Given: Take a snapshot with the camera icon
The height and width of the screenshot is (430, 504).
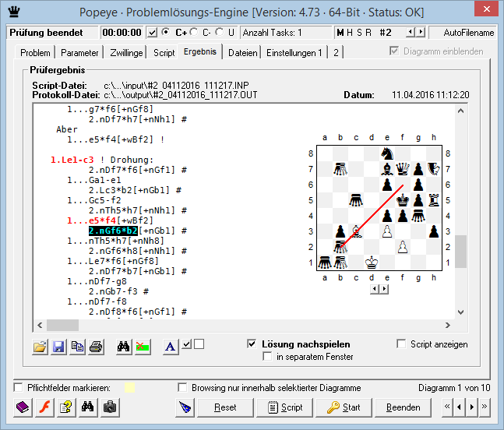Looking at the screenshot, I should point(110,407).
